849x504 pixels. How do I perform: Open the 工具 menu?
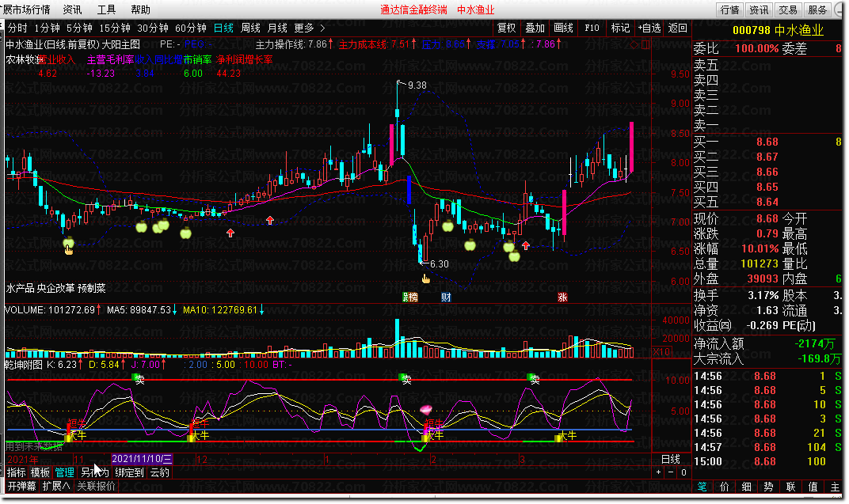[106, 9]
